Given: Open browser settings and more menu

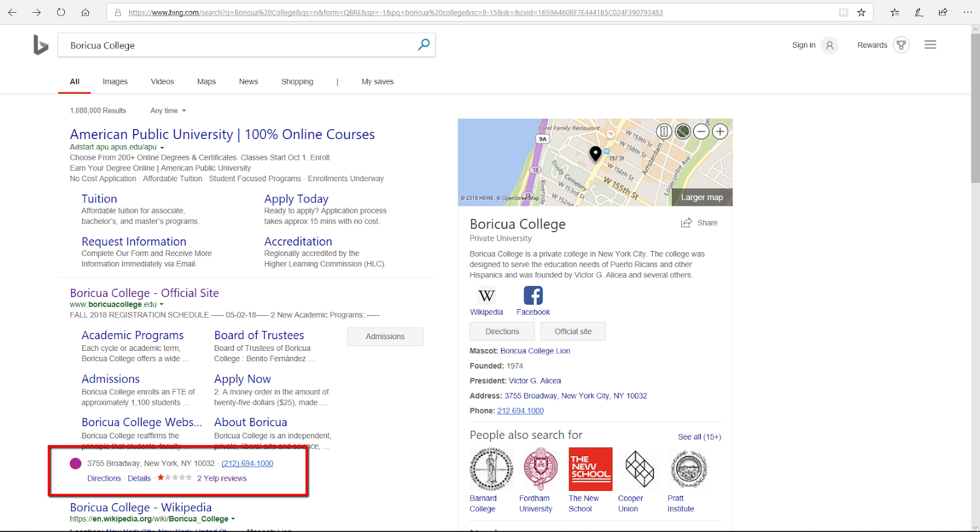Looking at the screenshot, I should pos(968,12).
